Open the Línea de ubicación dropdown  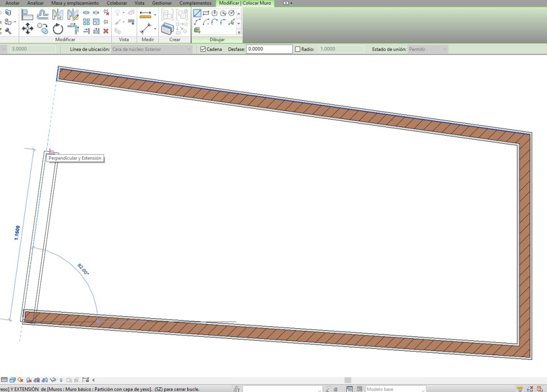pyautogui.click(x=151, y=49)
